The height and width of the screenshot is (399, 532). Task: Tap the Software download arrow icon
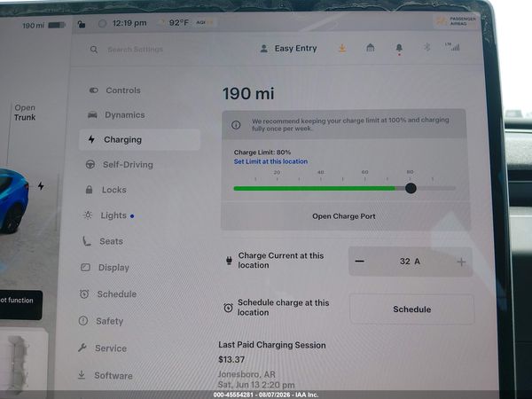(x=82, y=374)
